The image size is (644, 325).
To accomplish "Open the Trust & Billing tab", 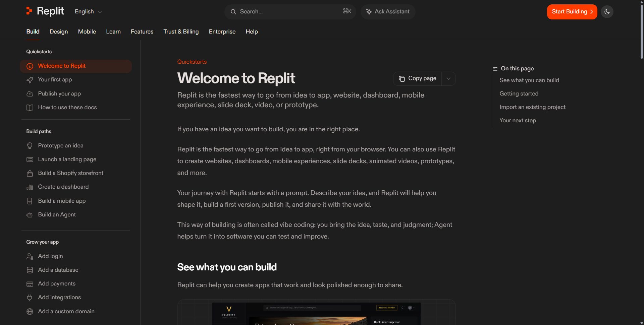I will pyautogui.click(x=181, y=31).
